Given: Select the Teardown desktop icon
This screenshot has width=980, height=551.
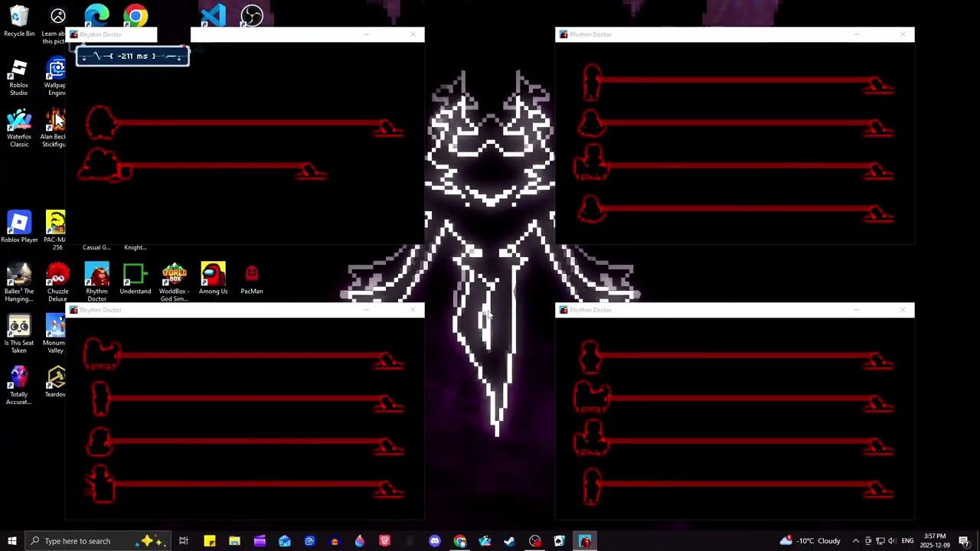Looking at the screenshot, I should 55,381.
